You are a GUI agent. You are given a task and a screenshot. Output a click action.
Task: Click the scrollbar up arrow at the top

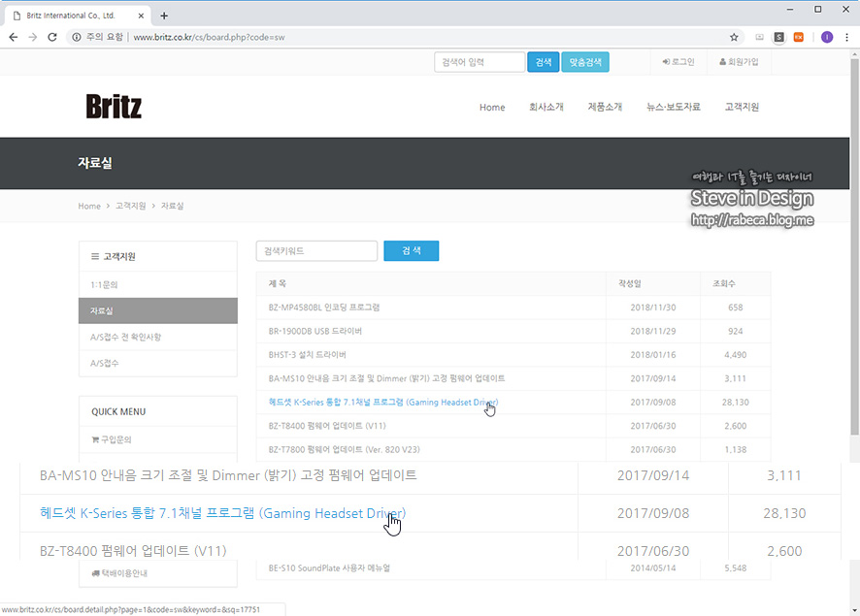coord(854,54)
